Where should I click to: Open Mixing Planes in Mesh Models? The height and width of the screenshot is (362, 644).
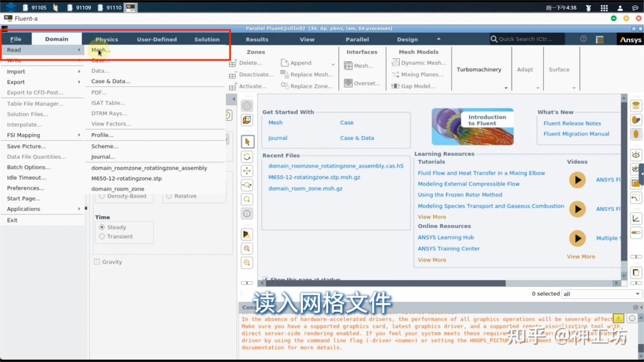pos(418,75)
